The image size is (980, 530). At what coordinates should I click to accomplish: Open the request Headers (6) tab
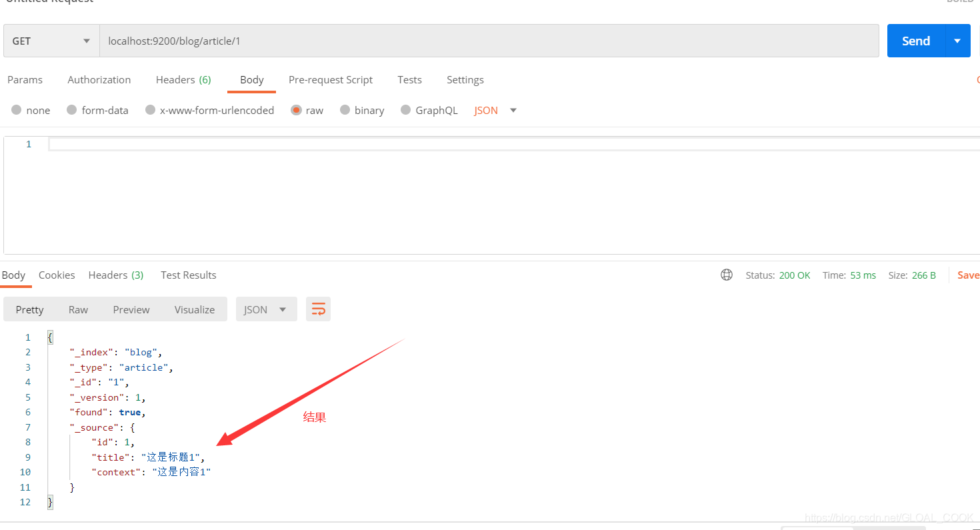point(183,79)
